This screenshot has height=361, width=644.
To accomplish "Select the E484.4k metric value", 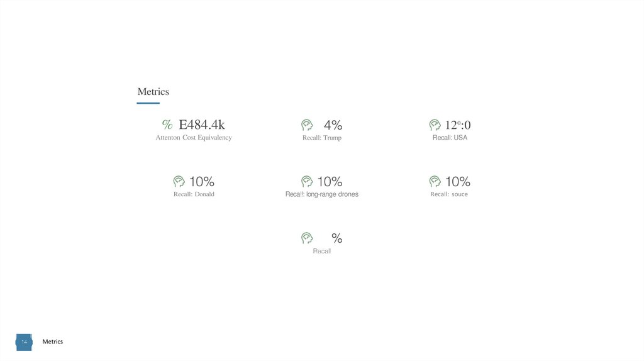I will (202, 125).
